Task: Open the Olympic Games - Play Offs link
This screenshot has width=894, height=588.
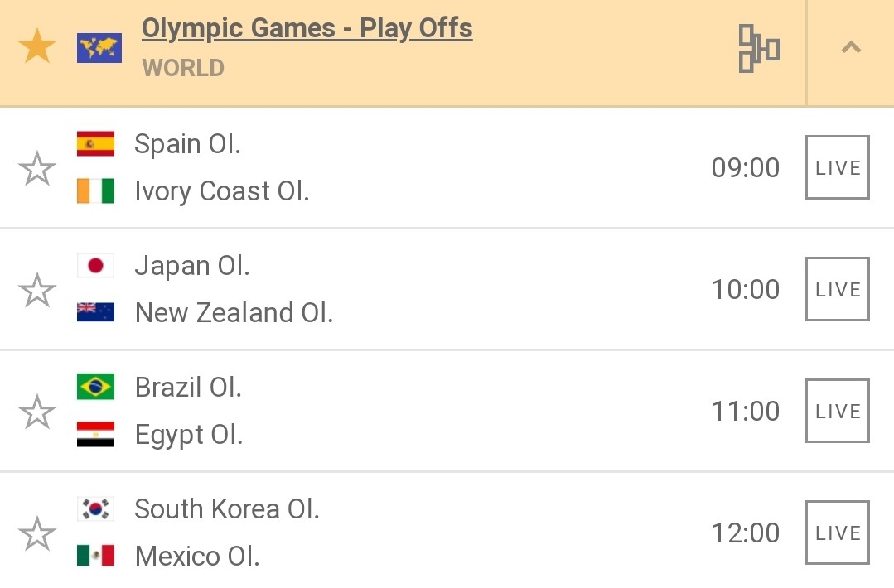Action: click(307, 28)
